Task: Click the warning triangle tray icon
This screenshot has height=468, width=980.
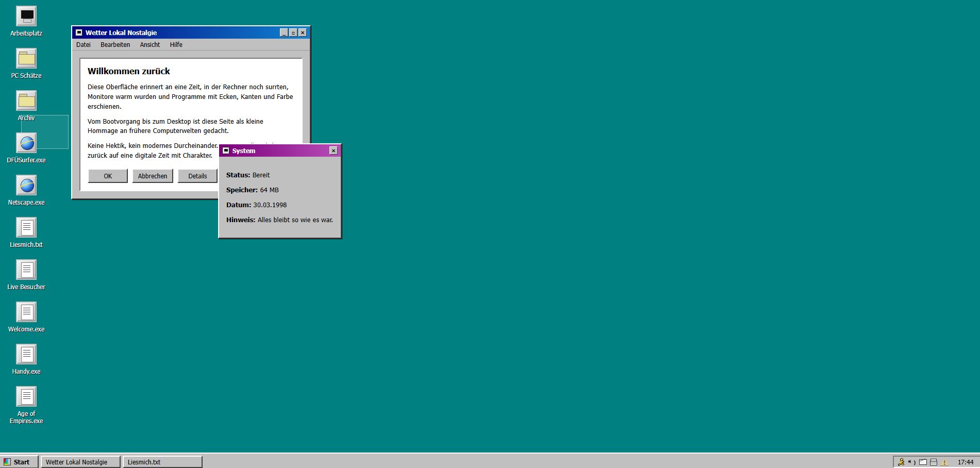Action: [944, 462]
